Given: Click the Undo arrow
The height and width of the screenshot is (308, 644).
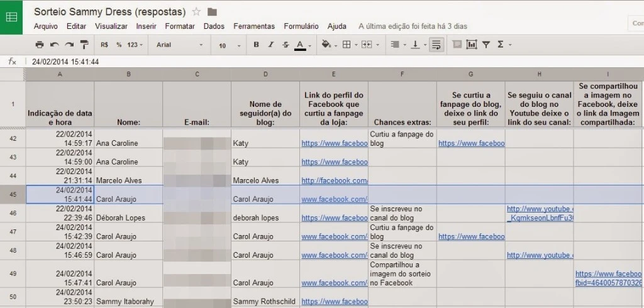Looking at the screenshot, I should coord(54,45).
